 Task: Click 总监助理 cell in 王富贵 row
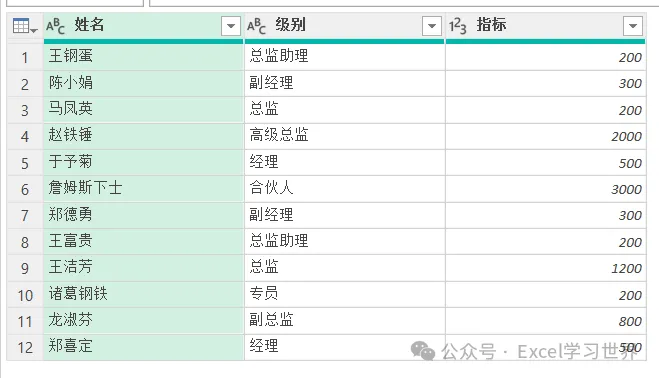coord(345,242)
